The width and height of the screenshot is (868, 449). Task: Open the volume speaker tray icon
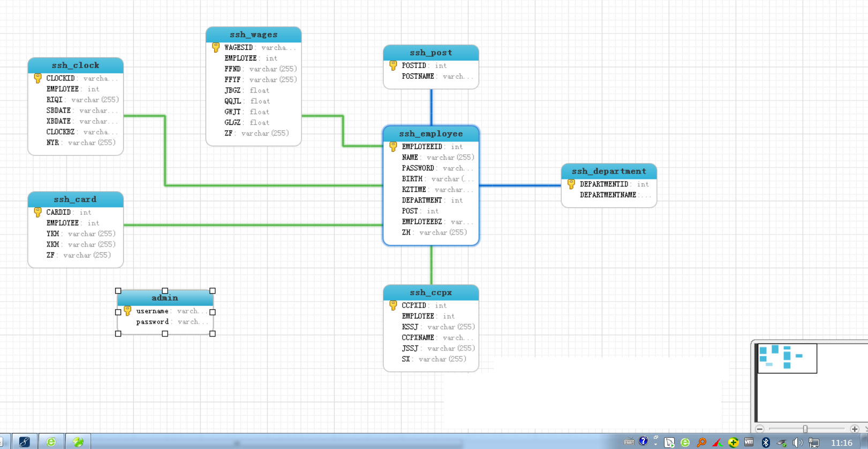coord(797,442)
